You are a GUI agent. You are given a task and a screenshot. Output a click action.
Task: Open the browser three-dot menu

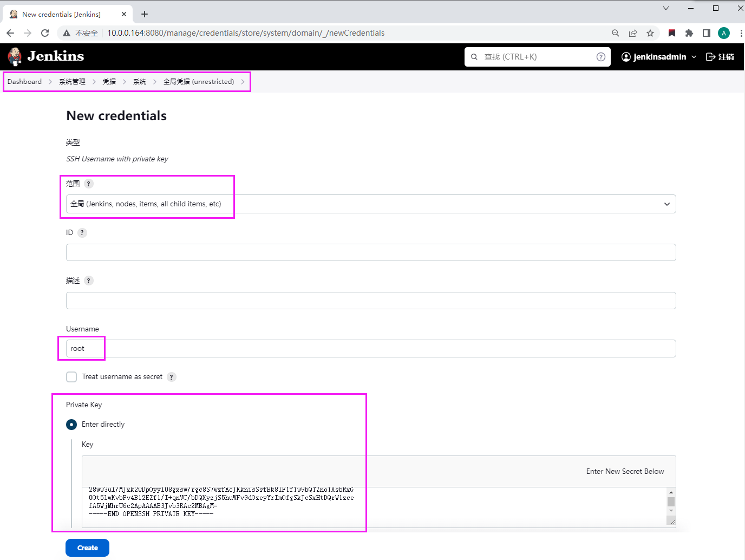(x=741, y=33)
